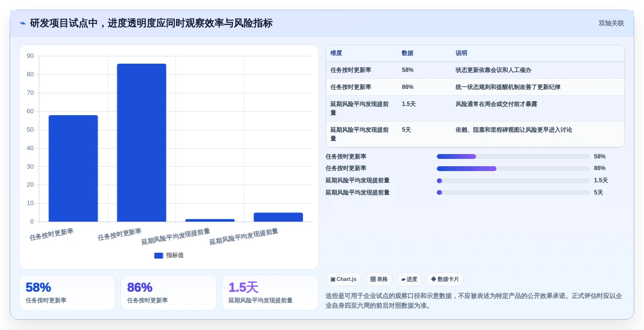Click the 86% value beside its progress bar
This screenshot has height=330, width=644.
(x=600, y=168)
